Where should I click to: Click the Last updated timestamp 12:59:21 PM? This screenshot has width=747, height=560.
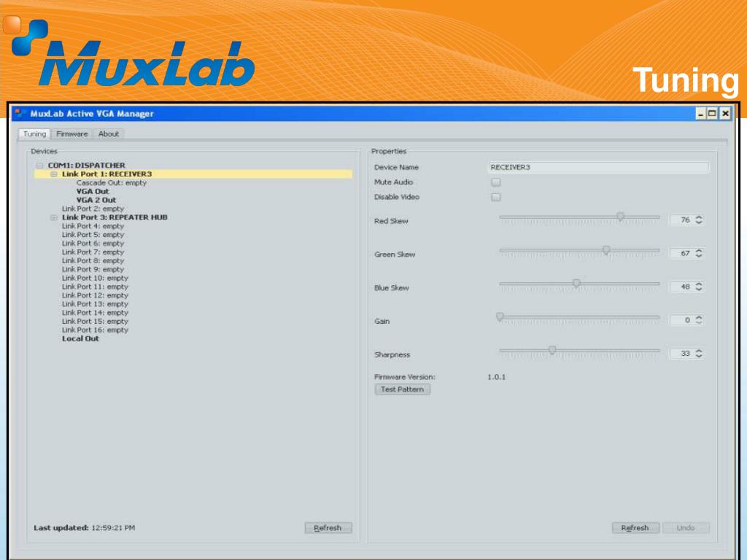pyautogui.click(x=113, y=528)
